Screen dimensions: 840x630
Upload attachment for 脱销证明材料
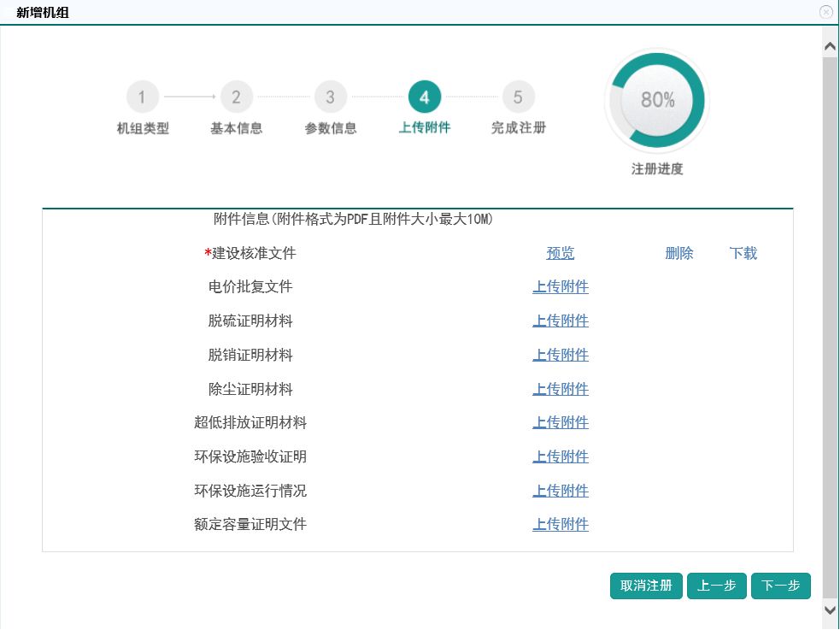[561, 355]
